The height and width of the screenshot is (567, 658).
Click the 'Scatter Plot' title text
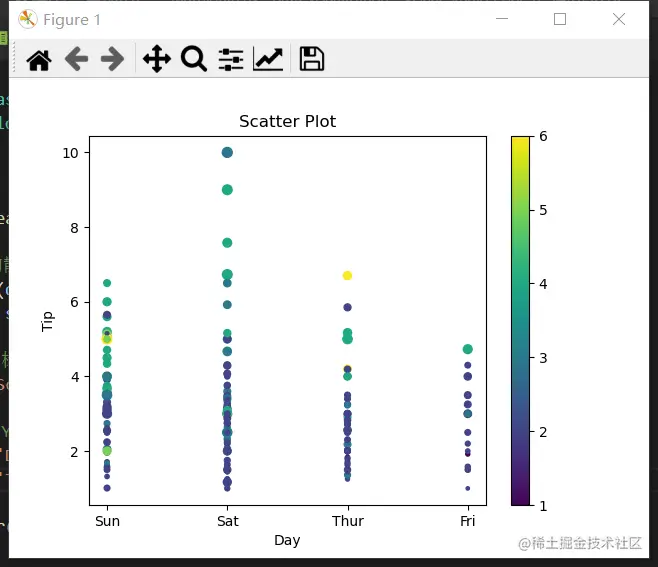pos(287,121)
